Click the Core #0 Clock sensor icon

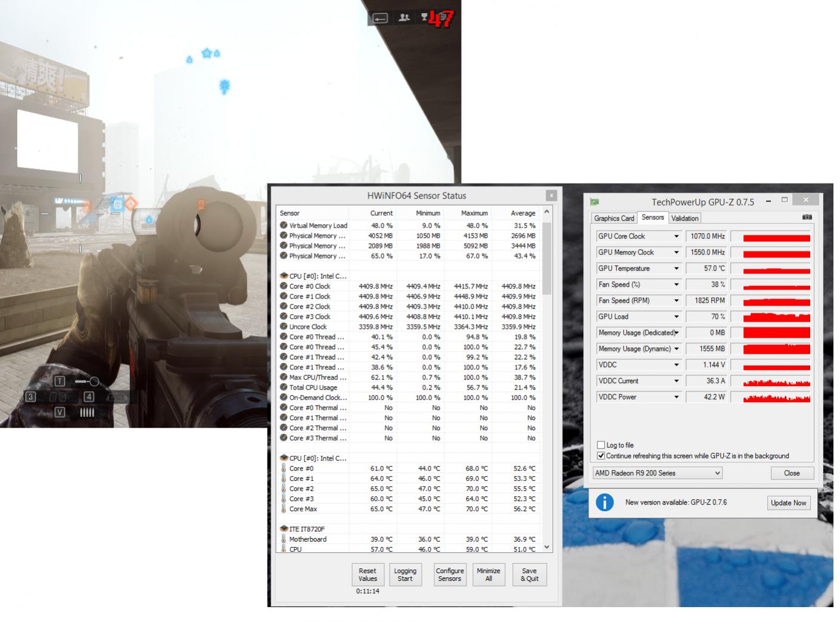[284, 286]
